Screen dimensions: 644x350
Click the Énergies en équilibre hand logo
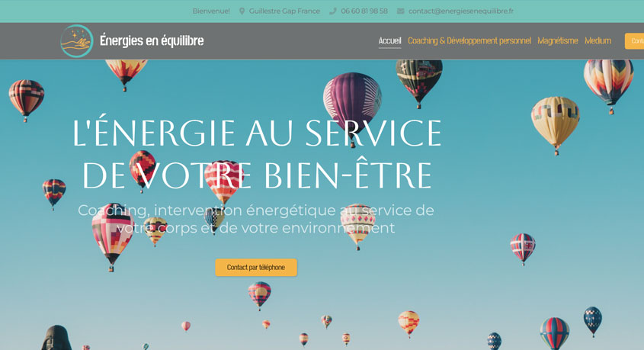[77, 41]
